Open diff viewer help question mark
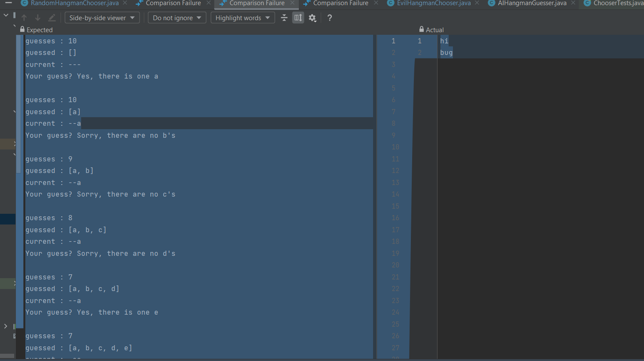 click(x=329, y=18)
